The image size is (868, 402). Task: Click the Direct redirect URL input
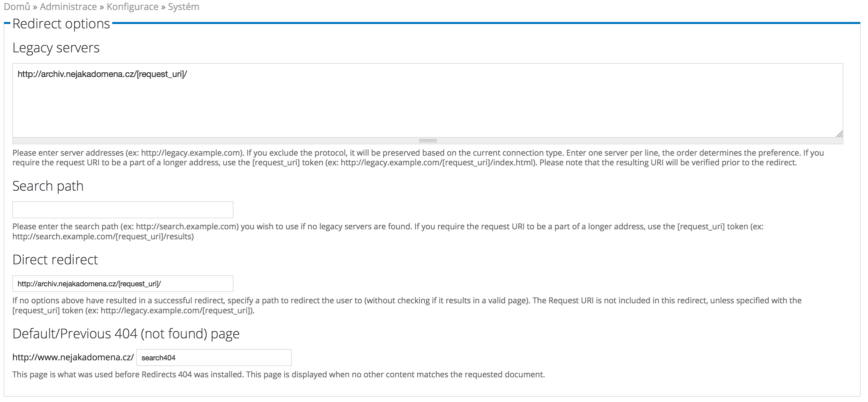[123, 284]
